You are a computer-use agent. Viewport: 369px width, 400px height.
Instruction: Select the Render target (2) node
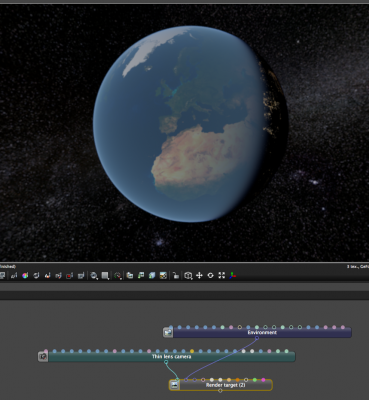pos(225,385)
